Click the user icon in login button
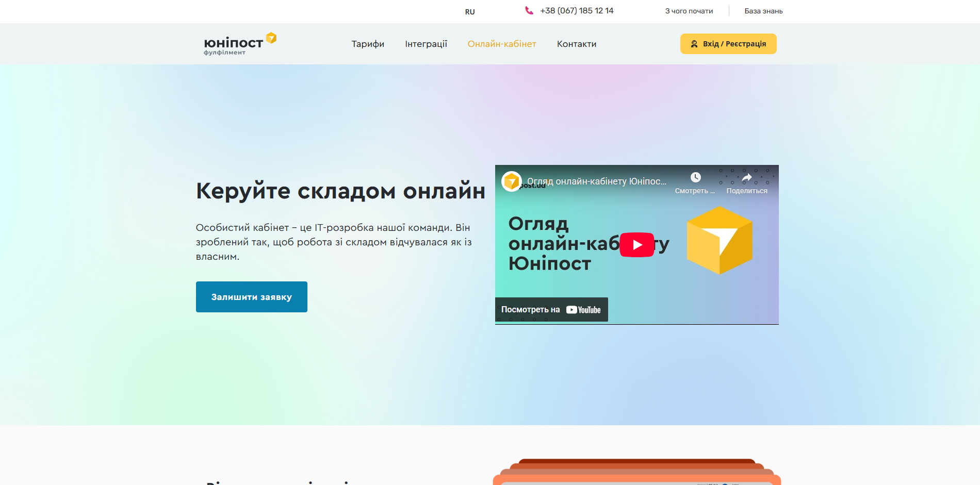This screenshot has height=485, width=980. click(694, 44)
